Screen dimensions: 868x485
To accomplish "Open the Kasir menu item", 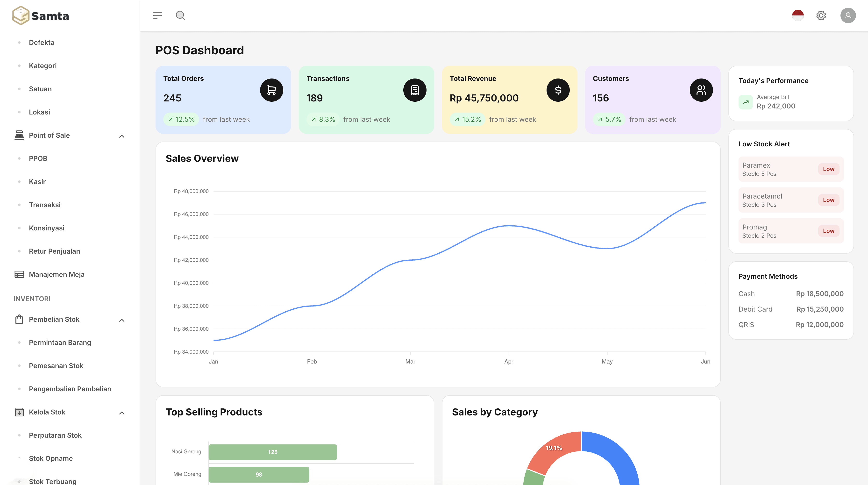I will (x=37, y=182).
